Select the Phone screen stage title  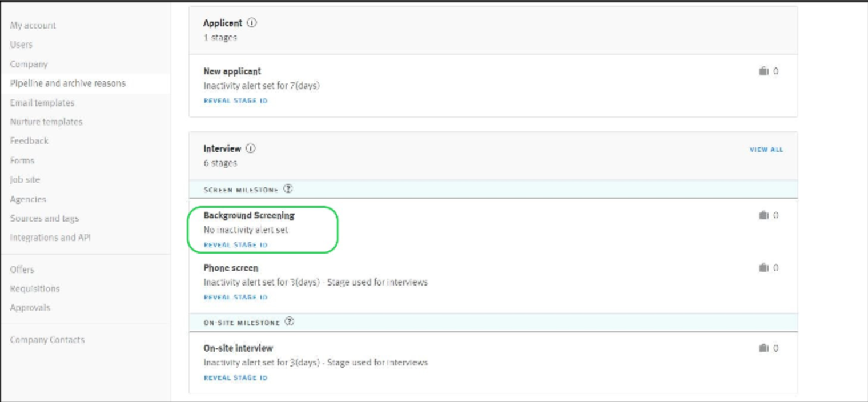231,268
